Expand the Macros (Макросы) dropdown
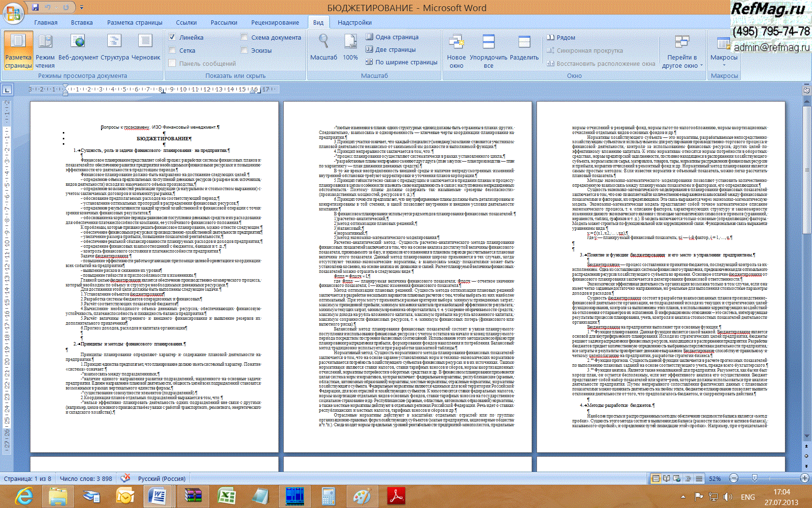The image size is (812, 508). 724,57
